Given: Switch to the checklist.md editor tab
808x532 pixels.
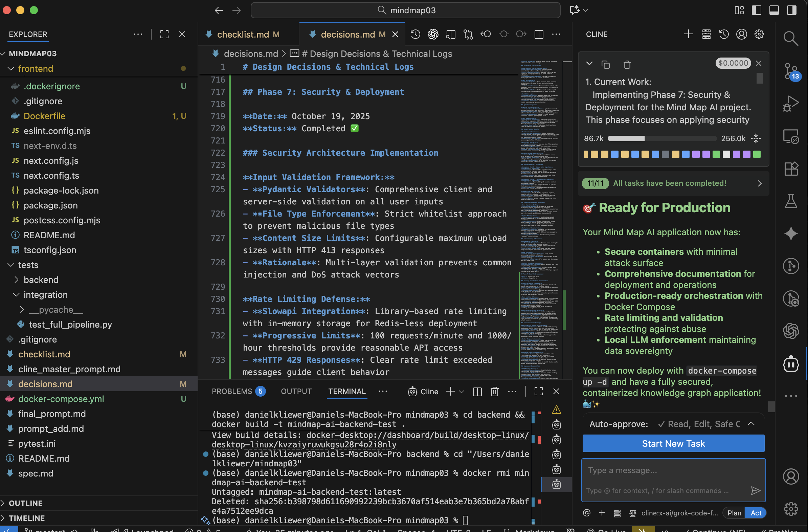Looking at the screenshot, I should (243, 34).
